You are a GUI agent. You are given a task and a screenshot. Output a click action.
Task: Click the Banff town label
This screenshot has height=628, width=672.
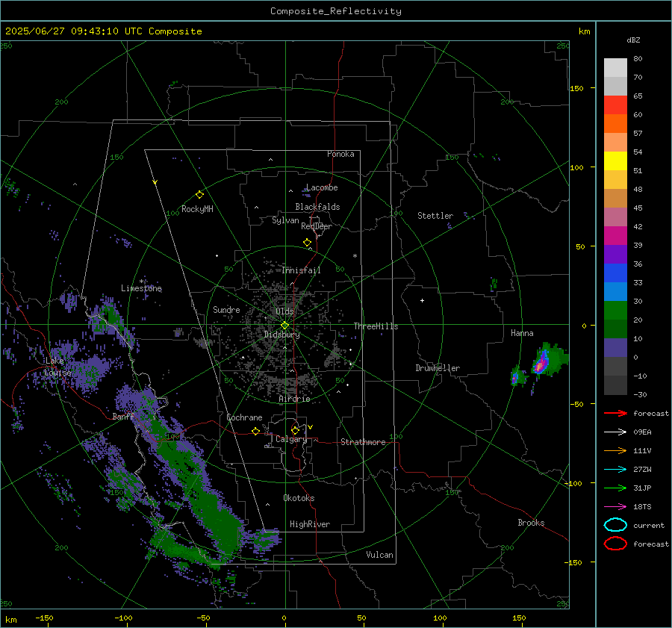coord(122,416)
